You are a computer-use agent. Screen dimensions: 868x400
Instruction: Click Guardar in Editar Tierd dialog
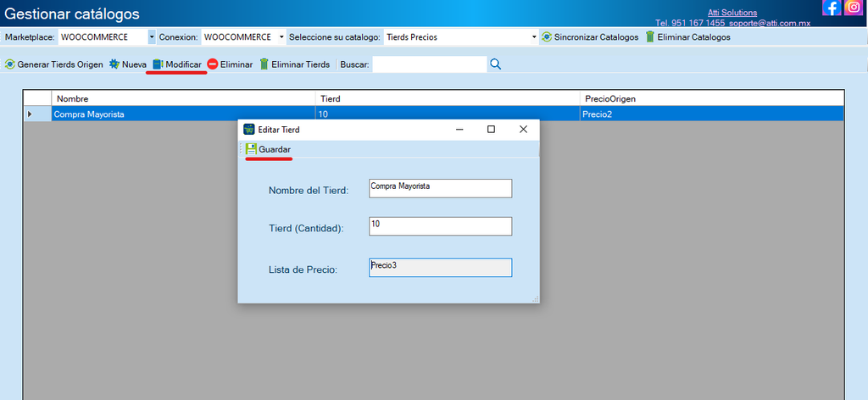point(269,149)
